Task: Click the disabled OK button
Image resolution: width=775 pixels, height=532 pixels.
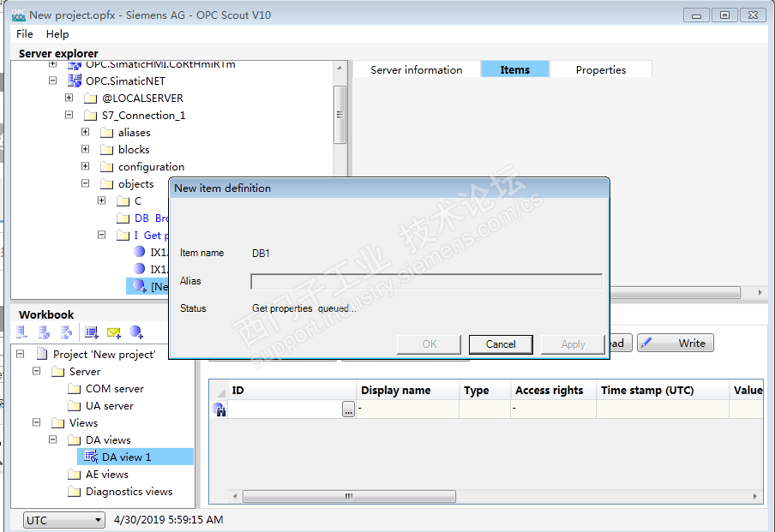Action: point(429,344)
